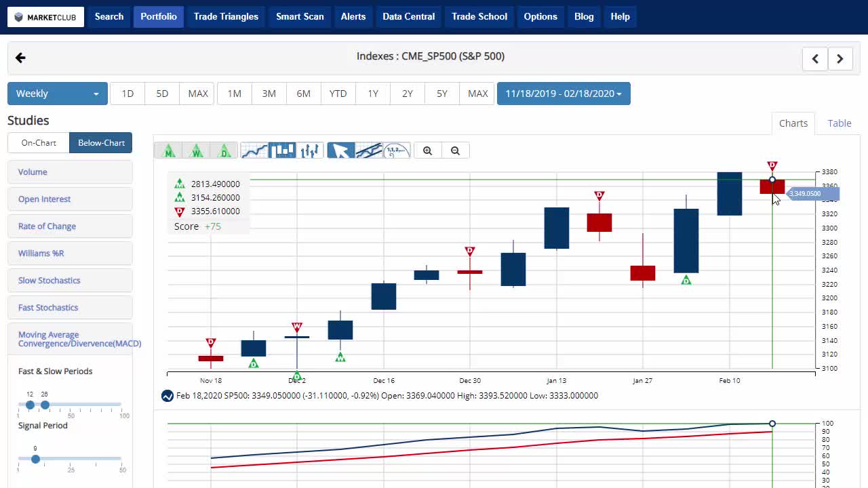Open the Options page
The image size is (868, 488).
click(x=540, y=16)
